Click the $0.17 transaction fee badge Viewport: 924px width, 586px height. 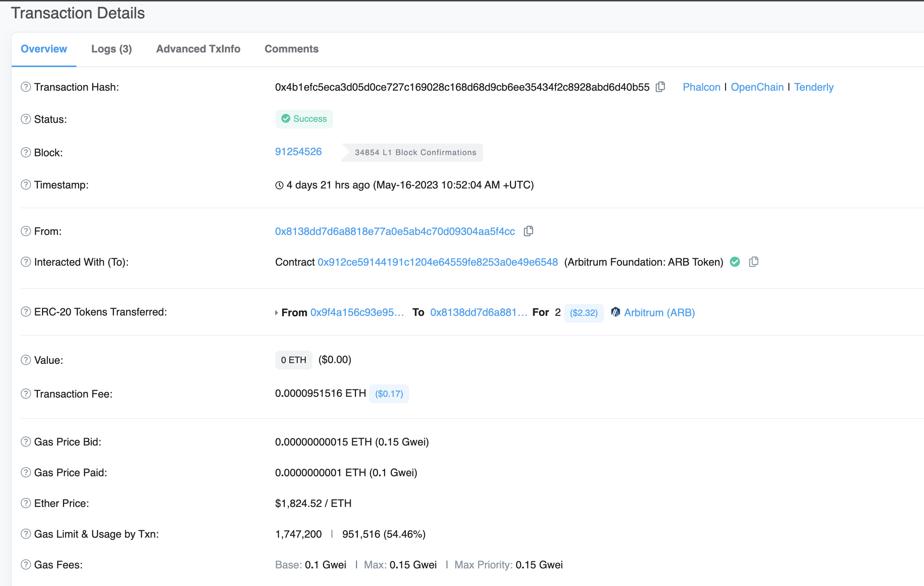[x=389, y=394]
